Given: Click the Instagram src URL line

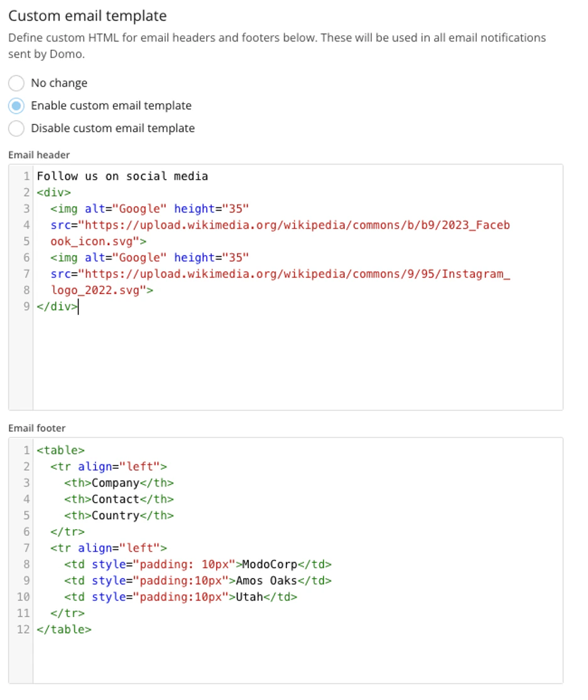Looking at the screenshot, I should 280,274.
